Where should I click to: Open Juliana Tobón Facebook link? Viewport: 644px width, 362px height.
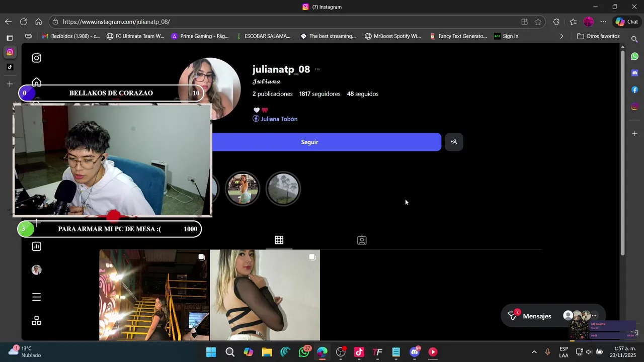tap(275, 119)
